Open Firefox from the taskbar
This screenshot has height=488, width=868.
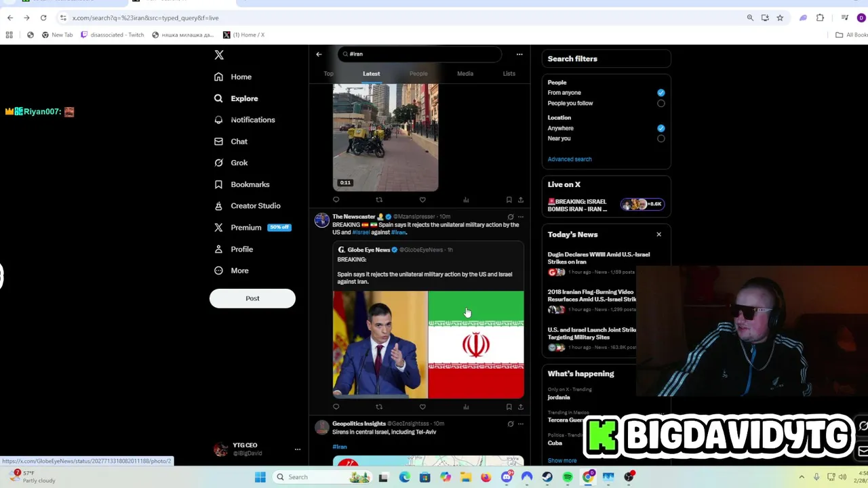[486, 477]
